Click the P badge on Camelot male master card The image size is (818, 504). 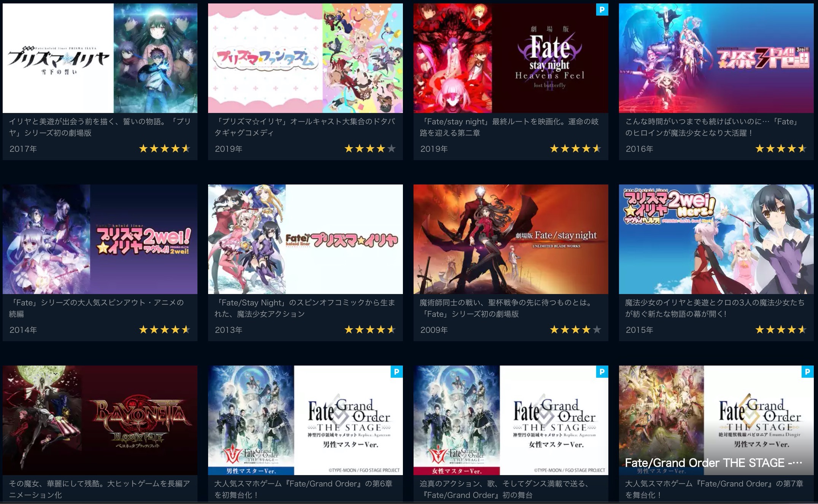click(x=396, y=372)
